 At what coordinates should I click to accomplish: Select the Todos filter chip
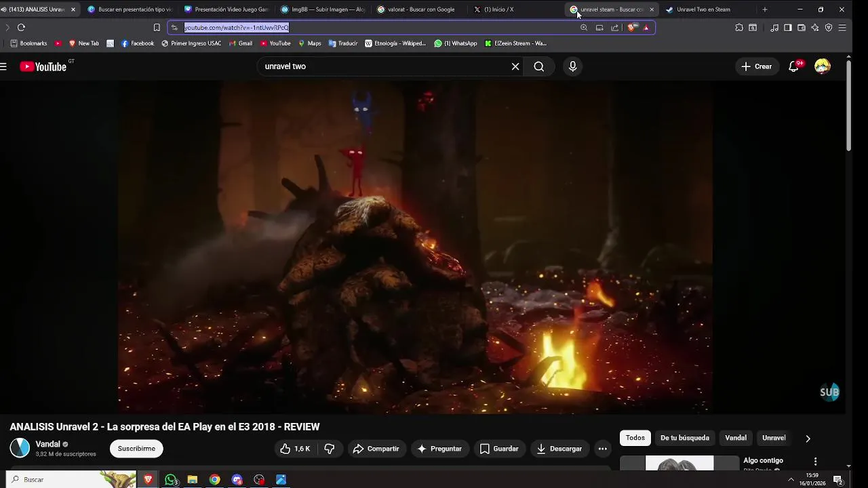click(x=635, y=438)
